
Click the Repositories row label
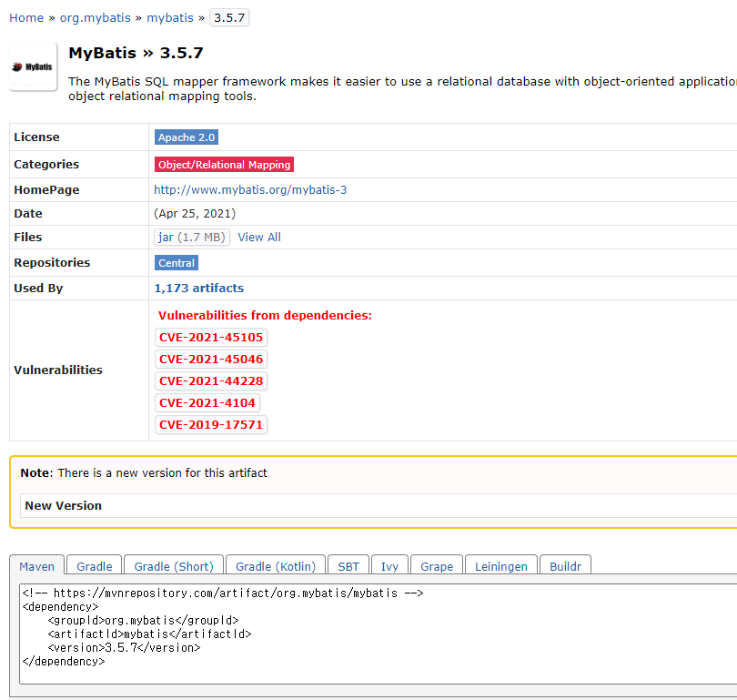tap(52, 263)
